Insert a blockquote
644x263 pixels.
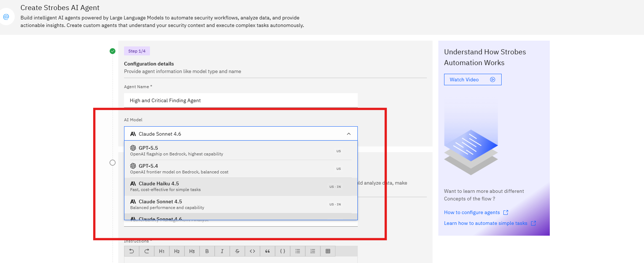(x=268, y=251)
